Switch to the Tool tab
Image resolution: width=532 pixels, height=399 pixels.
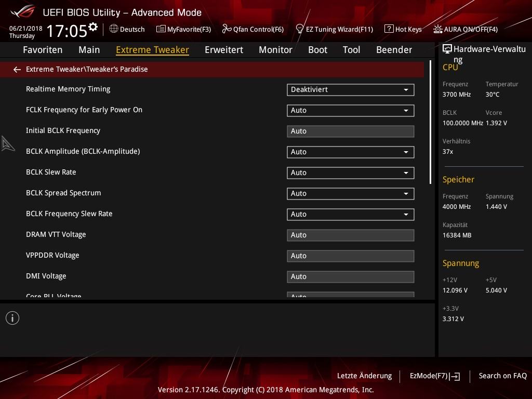point(352,50)
